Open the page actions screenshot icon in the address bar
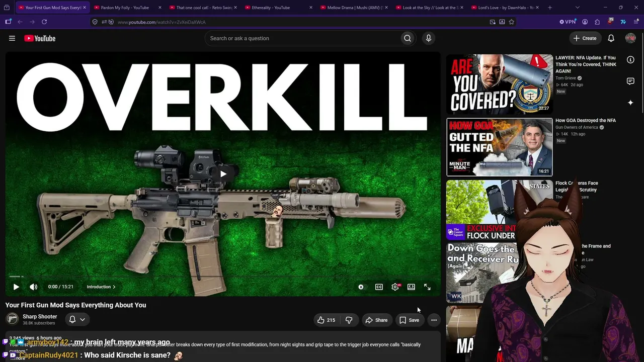 point(493,22)
